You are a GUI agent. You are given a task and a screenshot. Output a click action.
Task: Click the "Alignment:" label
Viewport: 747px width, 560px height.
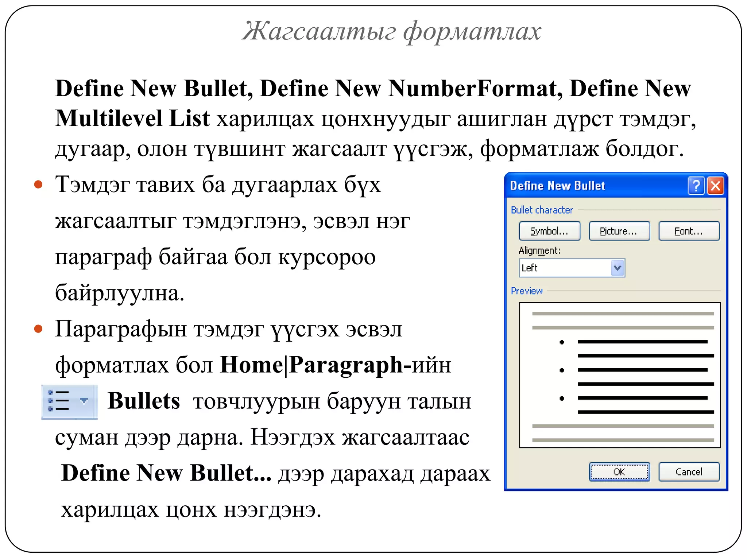tap(539, 250)
